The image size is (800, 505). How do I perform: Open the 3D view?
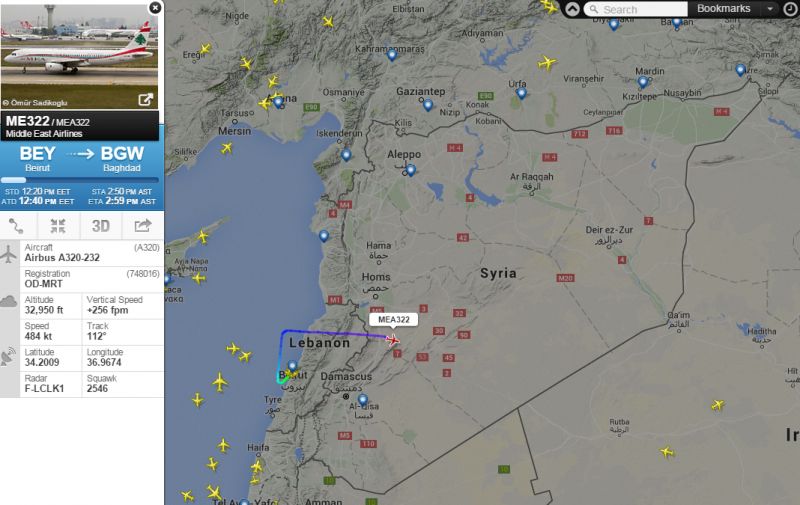click(101, 225)
